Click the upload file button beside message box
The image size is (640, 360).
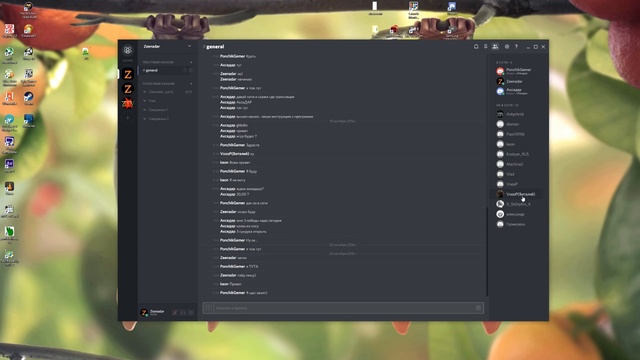pos(209,308)
